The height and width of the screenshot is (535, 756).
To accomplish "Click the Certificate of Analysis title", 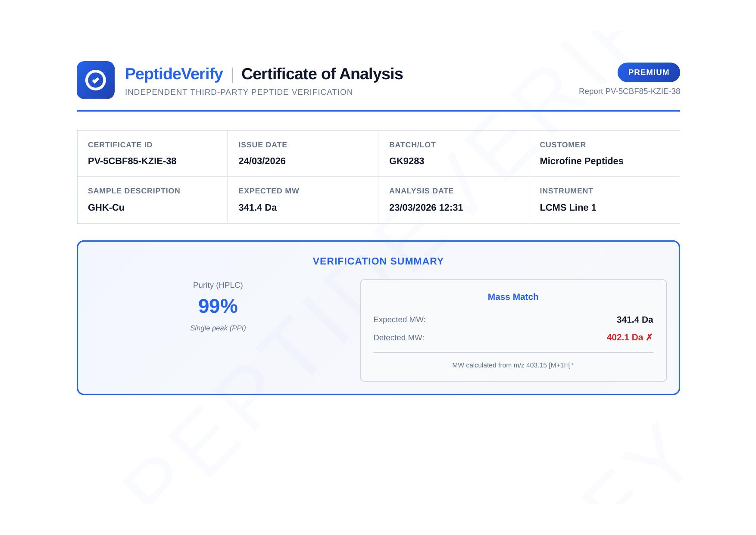I will 322,74.
